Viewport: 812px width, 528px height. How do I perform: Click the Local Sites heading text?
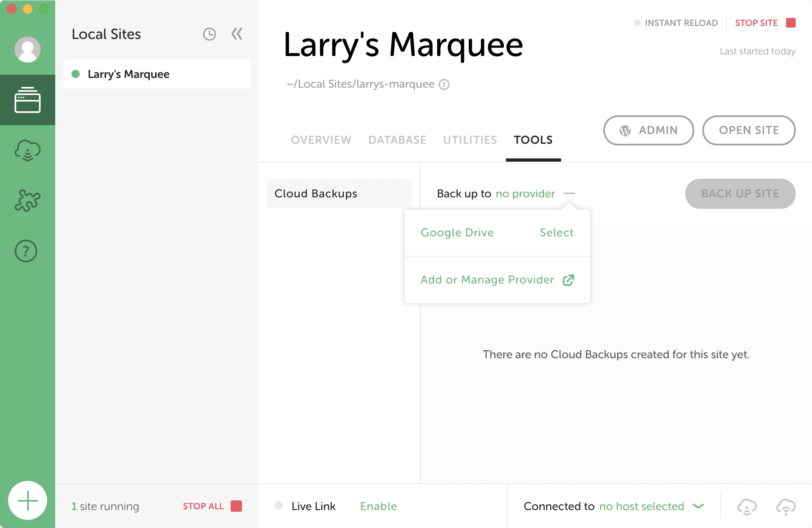point(106,34)
